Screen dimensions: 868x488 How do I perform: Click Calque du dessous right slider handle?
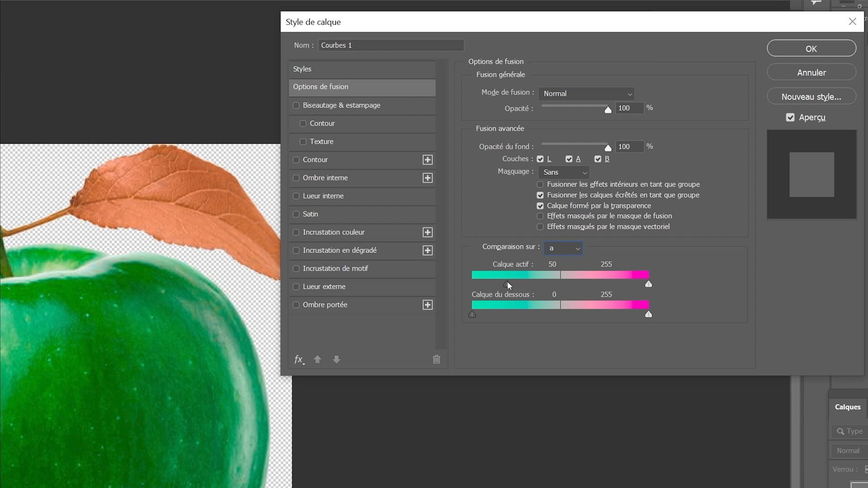point(649,314)
